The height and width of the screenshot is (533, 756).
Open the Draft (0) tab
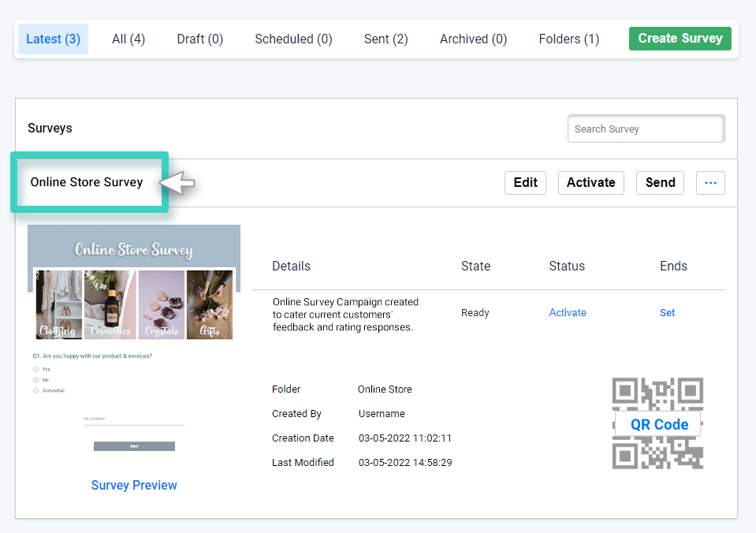(x=199, y=39)
